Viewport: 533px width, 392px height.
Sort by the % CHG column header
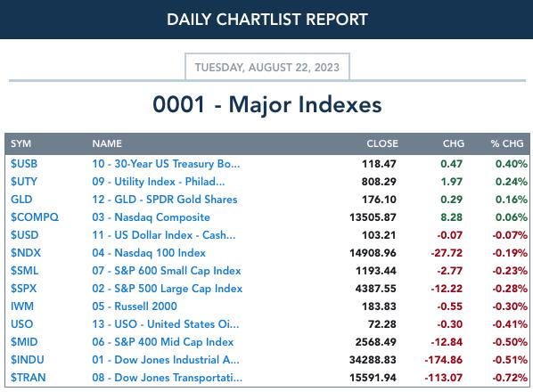point(507,143)
